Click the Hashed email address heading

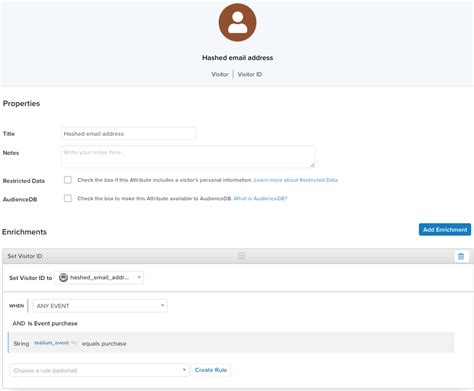(237, 58)
